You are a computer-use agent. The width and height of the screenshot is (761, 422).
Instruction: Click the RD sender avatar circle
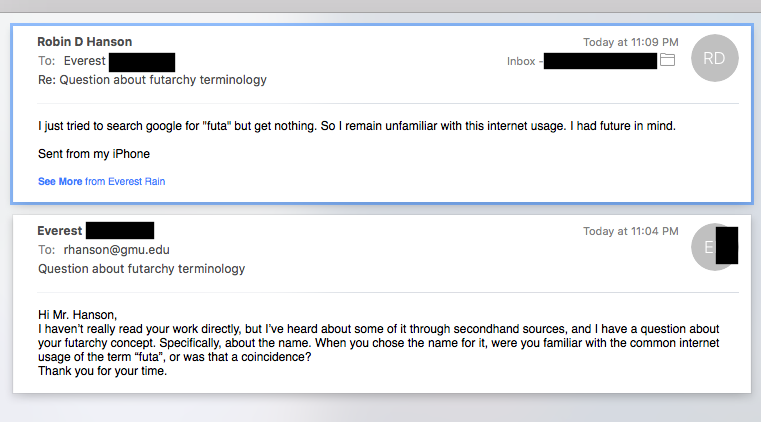click(x=714, y=58)
